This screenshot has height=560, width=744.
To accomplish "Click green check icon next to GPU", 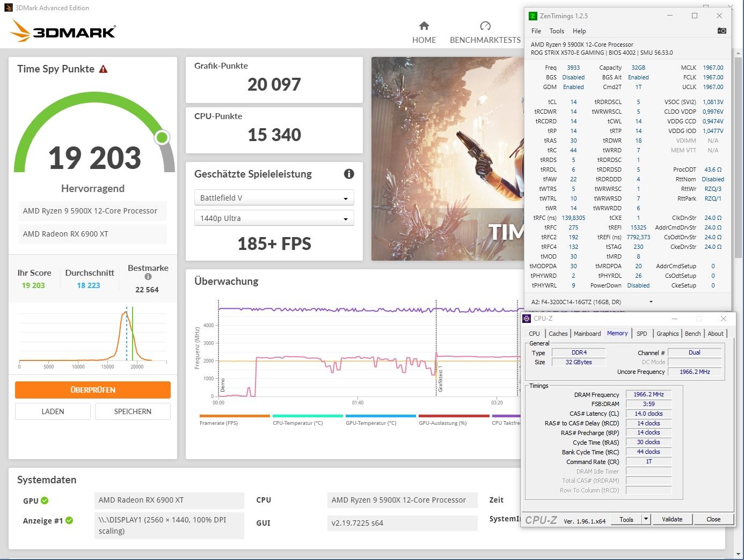I will [x=45, y=500].
